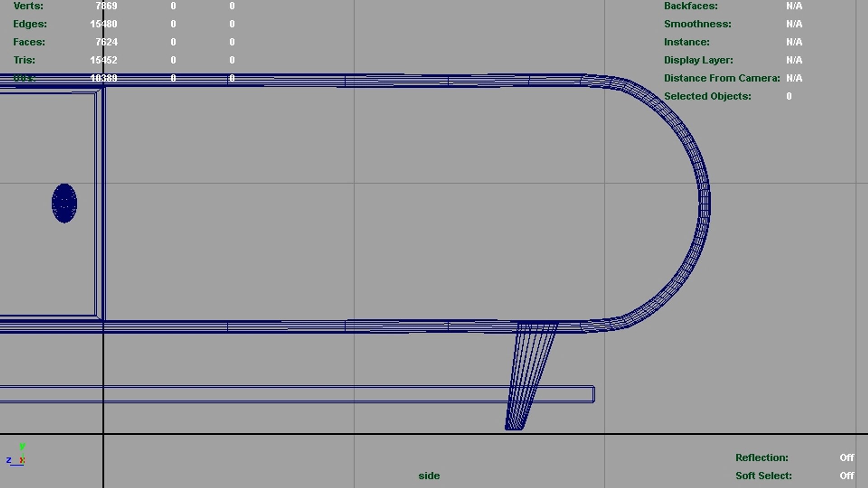Click the Display Layer HUD label

click(x=698, y=60)
